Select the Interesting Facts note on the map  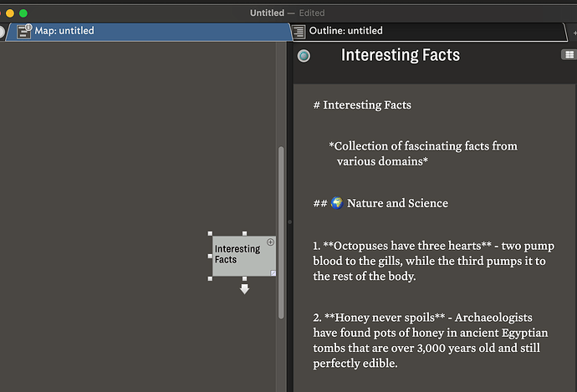tap(243, 256)
